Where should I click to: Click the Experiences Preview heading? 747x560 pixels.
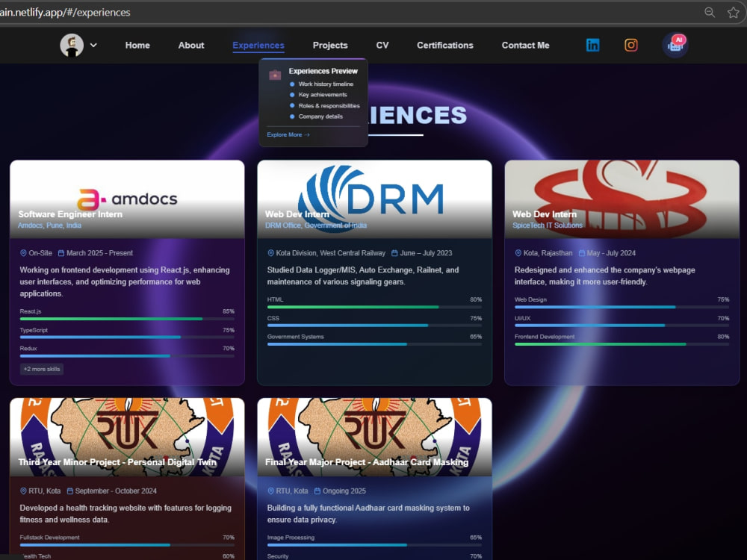(x=323, y=71)
